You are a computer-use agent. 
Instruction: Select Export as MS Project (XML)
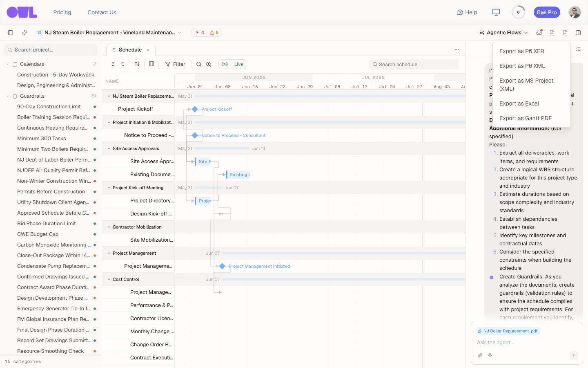coord(532,85)
